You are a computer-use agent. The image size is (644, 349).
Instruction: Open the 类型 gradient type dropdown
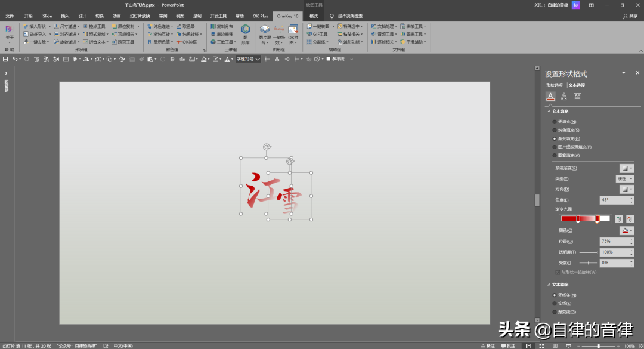624,178
